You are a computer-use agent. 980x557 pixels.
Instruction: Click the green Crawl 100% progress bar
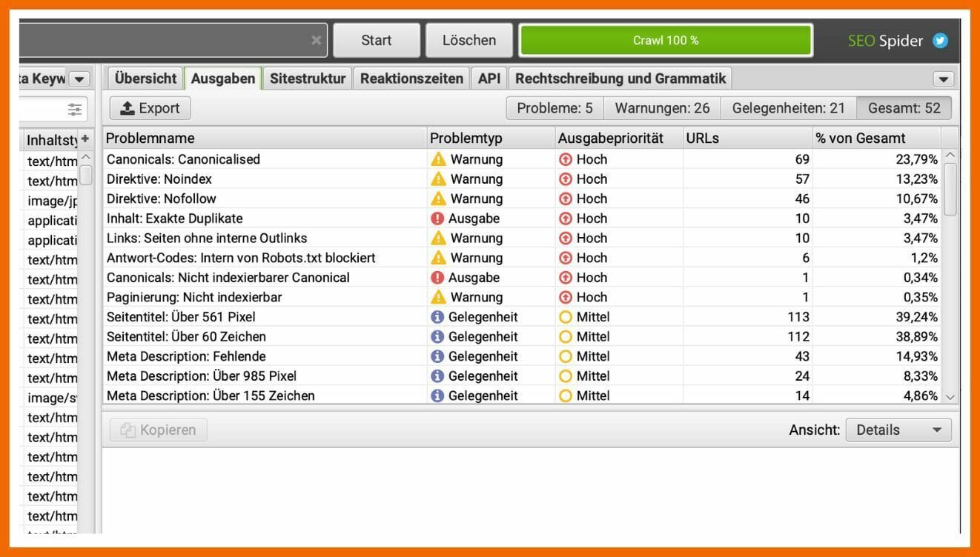coord(666,40)
